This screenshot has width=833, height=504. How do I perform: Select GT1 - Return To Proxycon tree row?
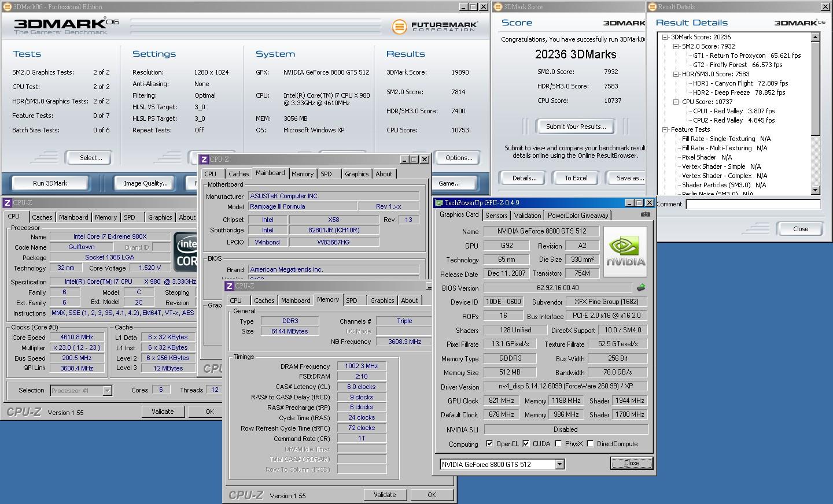coord(747,55)
